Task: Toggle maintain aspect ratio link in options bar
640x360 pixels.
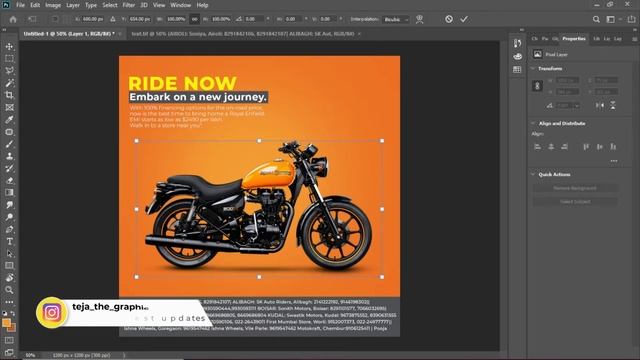Action: tap(195, 19)
